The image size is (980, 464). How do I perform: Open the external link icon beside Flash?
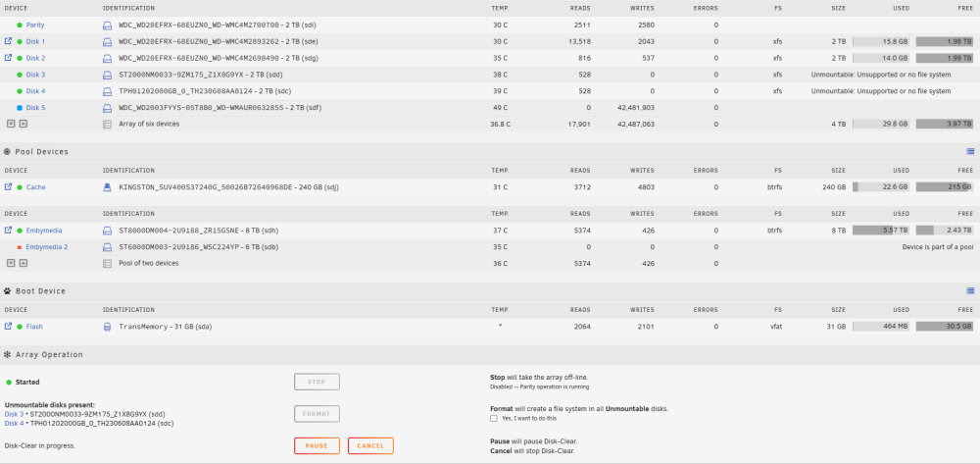[x=8, y=327]
